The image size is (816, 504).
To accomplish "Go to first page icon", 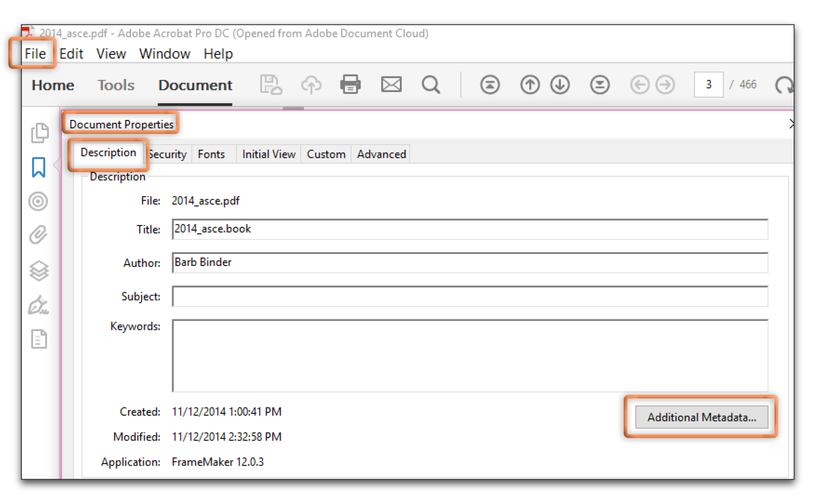I will coord(490,84).
